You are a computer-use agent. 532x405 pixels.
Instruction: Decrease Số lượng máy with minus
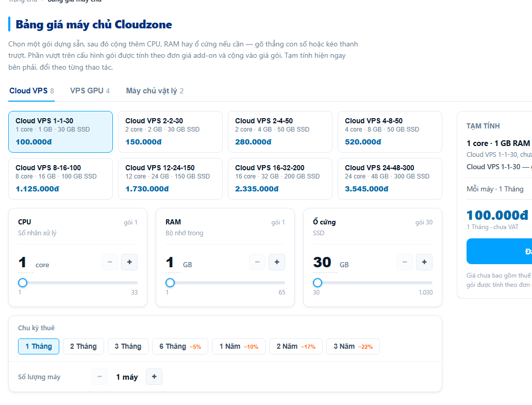coord(99,377)
